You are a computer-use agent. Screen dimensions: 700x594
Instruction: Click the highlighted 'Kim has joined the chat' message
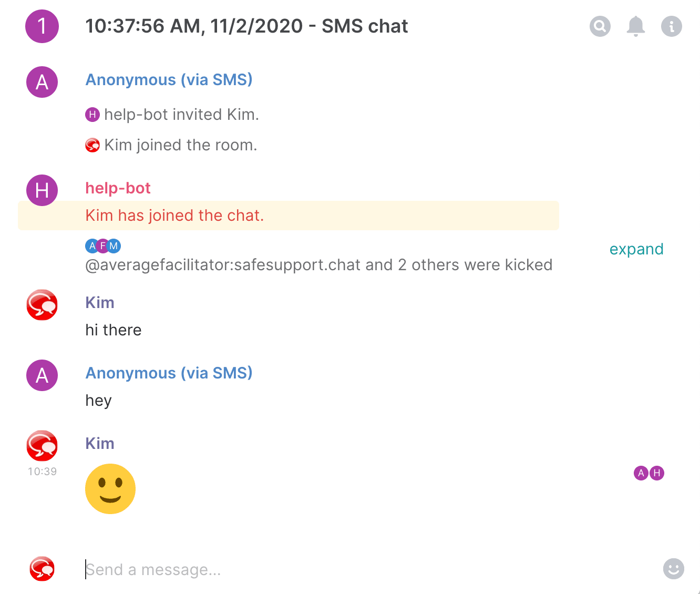pyautogui.click(x=174, y=216)
